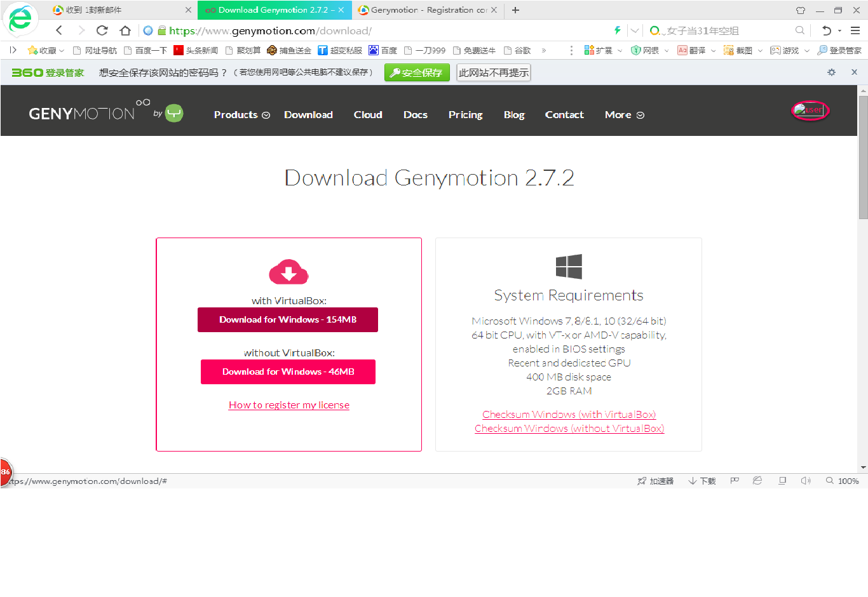868x597 pixels.
Task: Expand the 截图 dropdown arrow
Action: [760, 51]
